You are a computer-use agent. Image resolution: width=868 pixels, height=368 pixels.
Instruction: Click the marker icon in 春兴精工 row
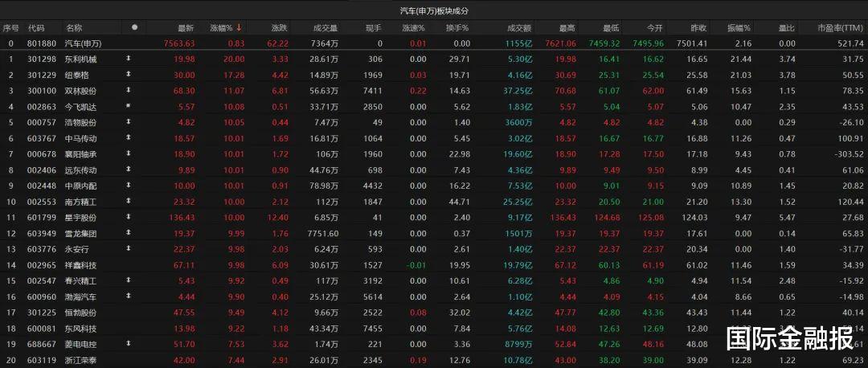point(129,280)
